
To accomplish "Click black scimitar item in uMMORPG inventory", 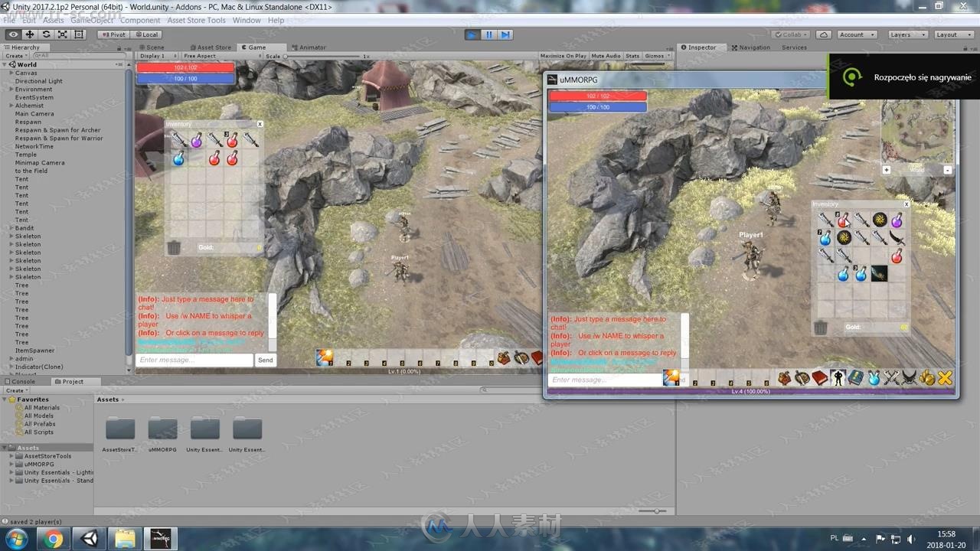I will pos(897,238).
